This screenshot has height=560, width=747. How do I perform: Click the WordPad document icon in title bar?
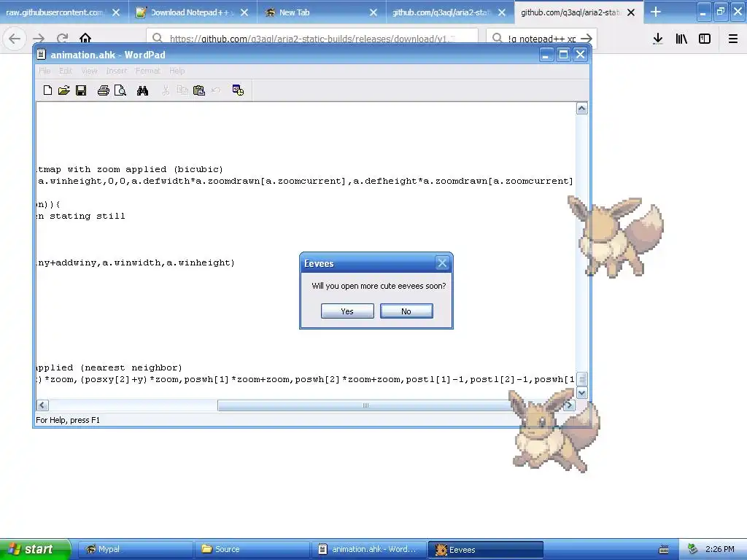[42, 55]
